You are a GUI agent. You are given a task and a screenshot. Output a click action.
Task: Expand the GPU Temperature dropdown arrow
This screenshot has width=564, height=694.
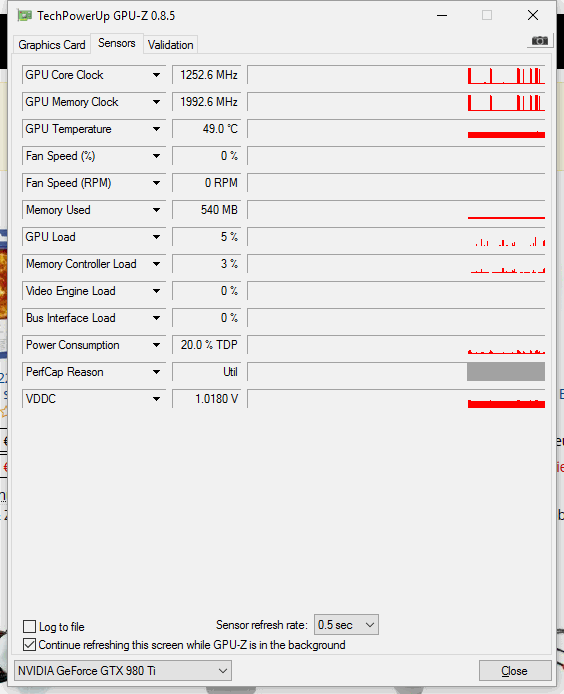point(156,129)
